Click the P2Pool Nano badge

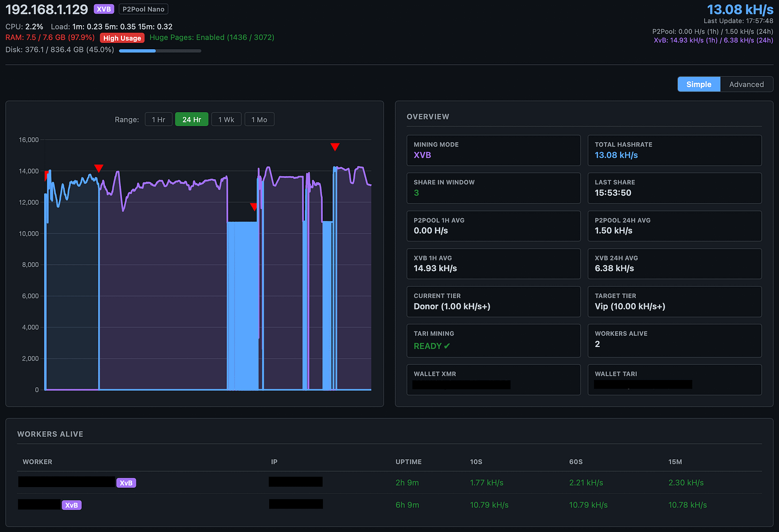tap(143, 9)
